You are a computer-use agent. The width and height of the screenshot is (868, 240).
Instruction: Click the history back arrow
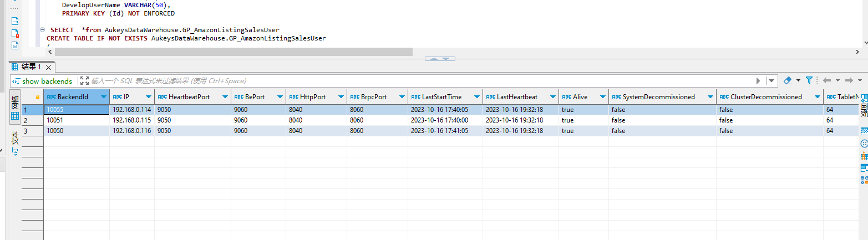point(827,81)
